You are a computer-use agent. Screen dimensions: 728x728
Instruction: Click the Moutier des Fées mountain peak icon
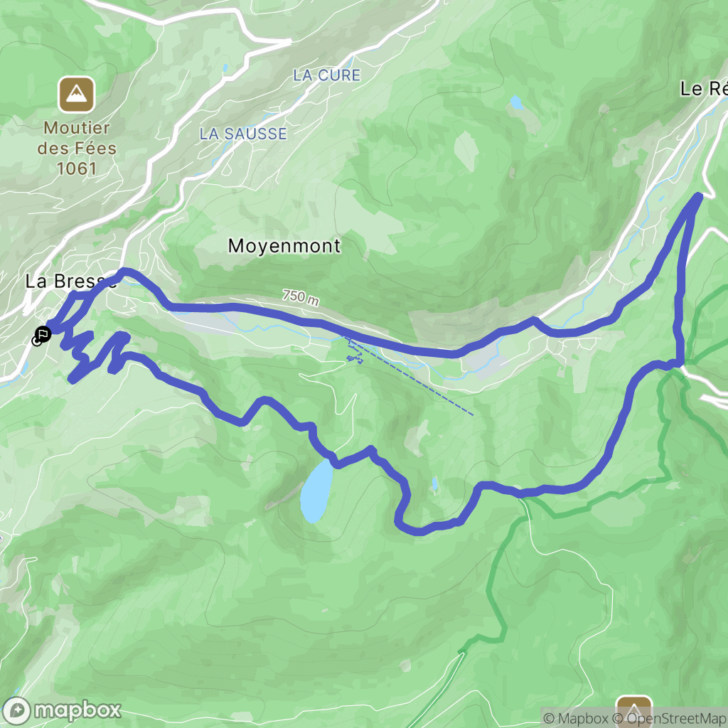(x=77, y=95)
